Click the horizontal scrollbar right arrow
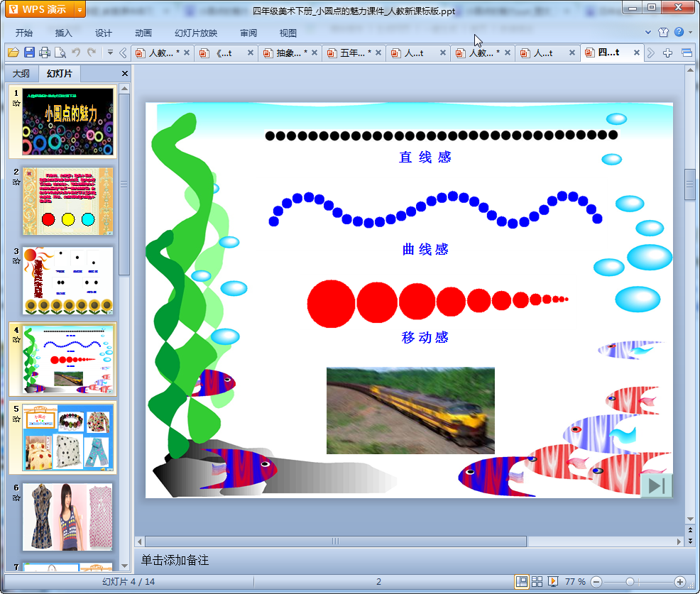Screen dimensions: 700x594 (x=679, y=541)
